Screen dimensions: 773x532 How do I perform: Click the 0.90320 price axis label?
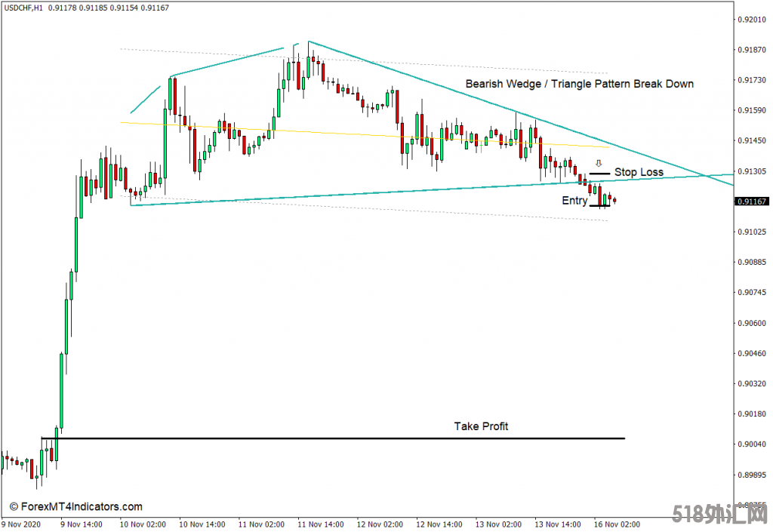(x=752, y=383)
